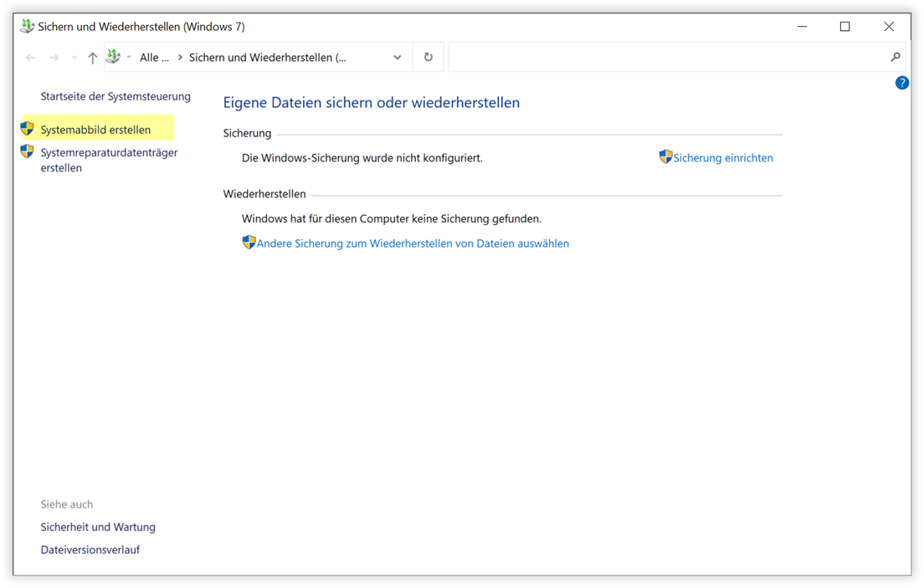Choose Andere Sicherung zum Wiederherstellen von Dateien auswählen

click(413, 243)
